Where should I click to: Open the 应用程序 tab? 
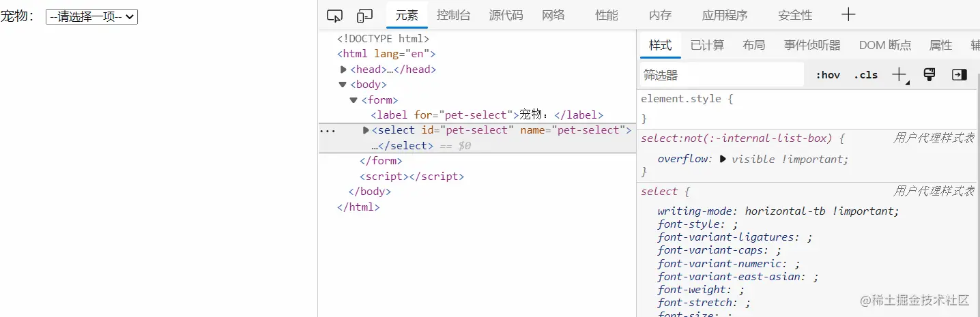(725, 15)
